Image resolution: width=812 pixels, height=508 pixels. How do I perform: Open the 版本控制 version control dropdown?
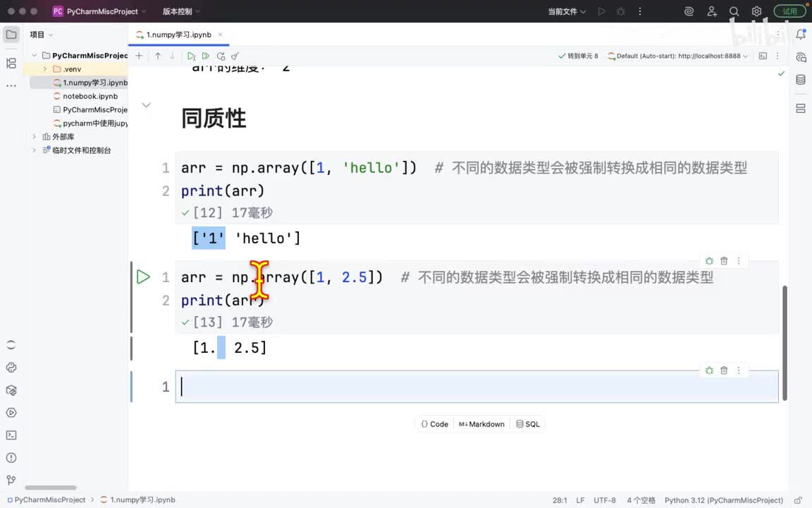[x=181, y=11]
